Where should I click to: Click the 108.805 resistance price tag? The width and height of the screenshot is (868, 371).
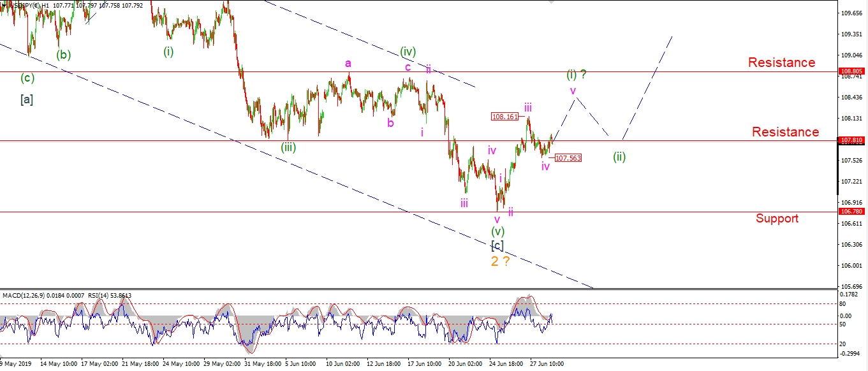click(x=852, y=71)
